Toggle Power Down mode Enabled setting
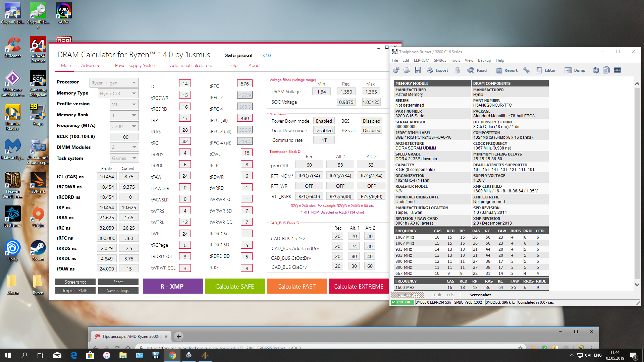Viewport: 644px width, 362px height. coord(324,121)
